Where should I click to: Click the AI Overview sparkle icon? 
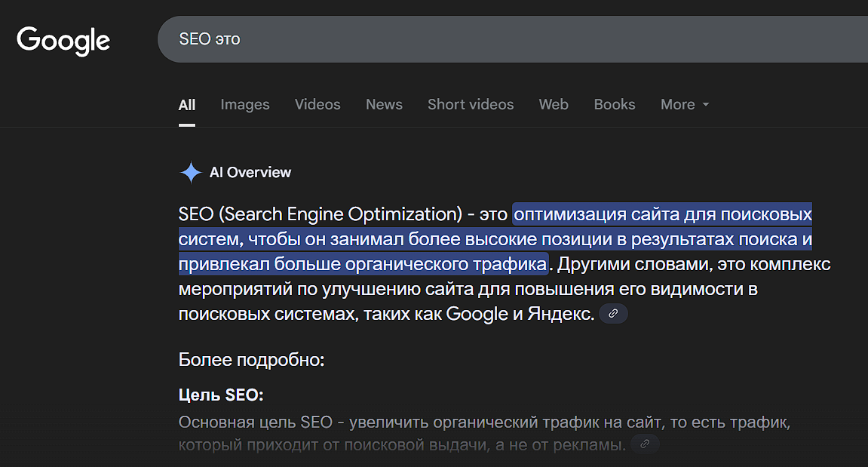pos(191,172)
